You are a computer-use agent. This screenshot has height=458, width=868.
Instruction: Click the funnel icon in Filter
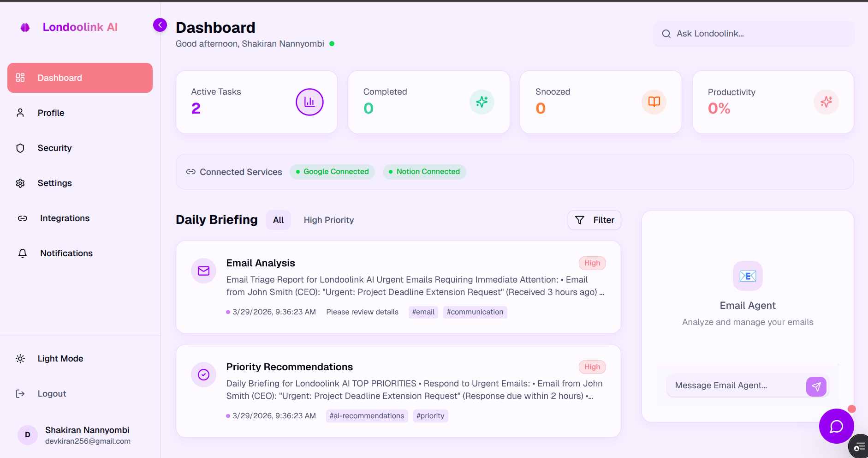(580, 220)
